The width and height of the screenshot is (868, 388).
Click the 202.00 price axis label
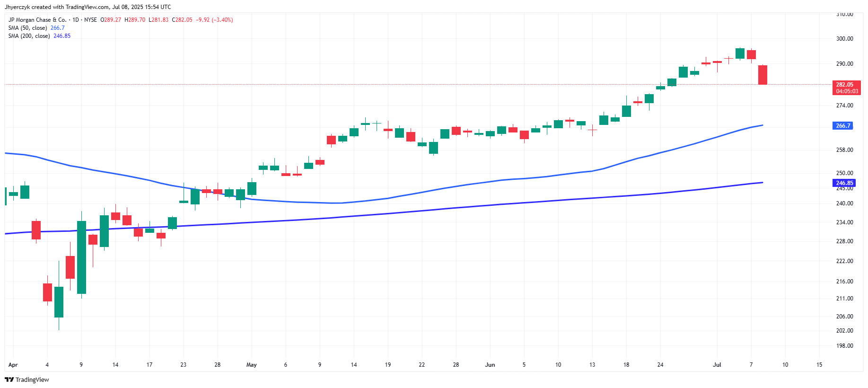click(844, 331)
